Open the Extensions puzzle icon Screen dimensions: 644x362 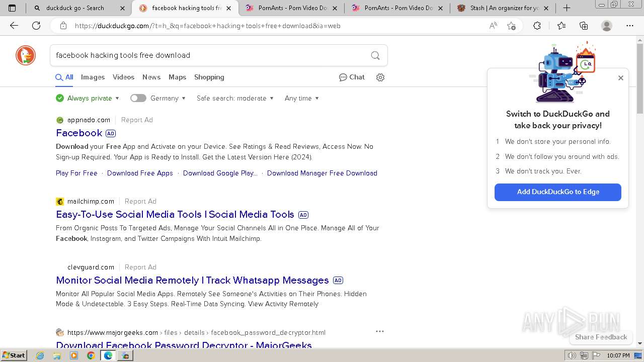537,26
